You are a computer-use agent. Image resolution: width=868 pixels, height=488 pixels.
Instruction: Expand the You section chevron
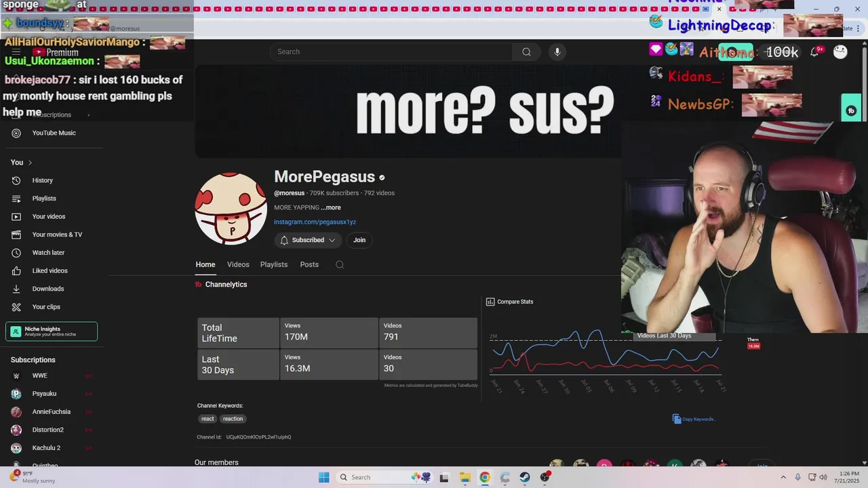pos(30,163)
